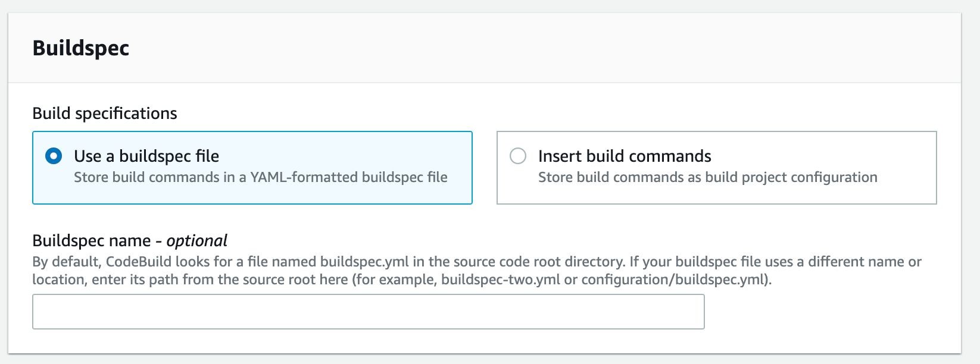Viewport: 980px width, 364px height.
Task: Select the 'Insert build commands' radio button
Action: pyautogui.click(x=518, y=156)
